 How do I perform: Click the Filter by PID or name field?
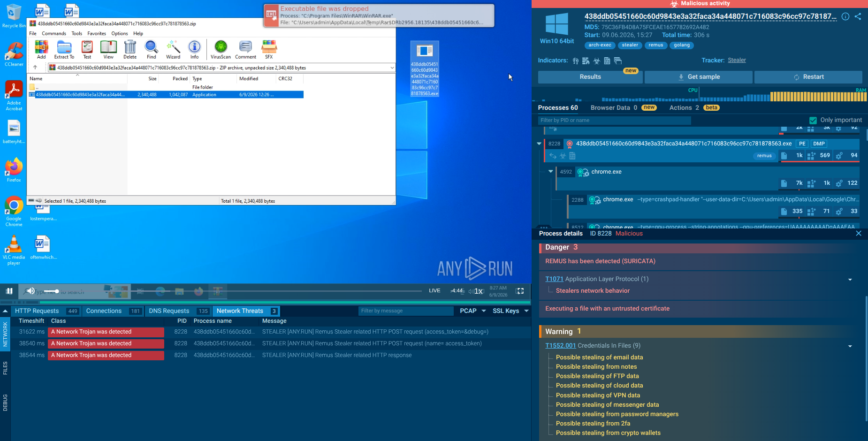point(614,120)
